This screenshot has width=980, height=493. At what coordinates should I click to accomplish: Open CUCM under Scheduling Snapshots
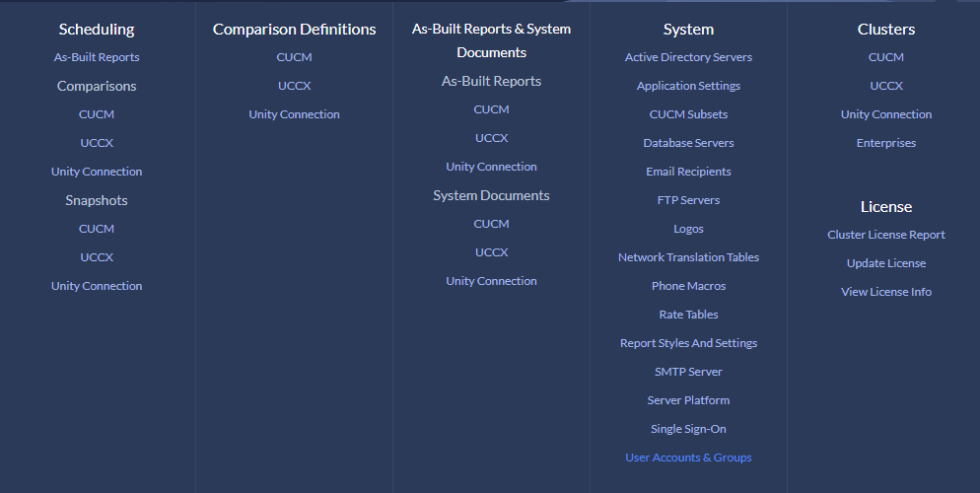tap(97, 229)
